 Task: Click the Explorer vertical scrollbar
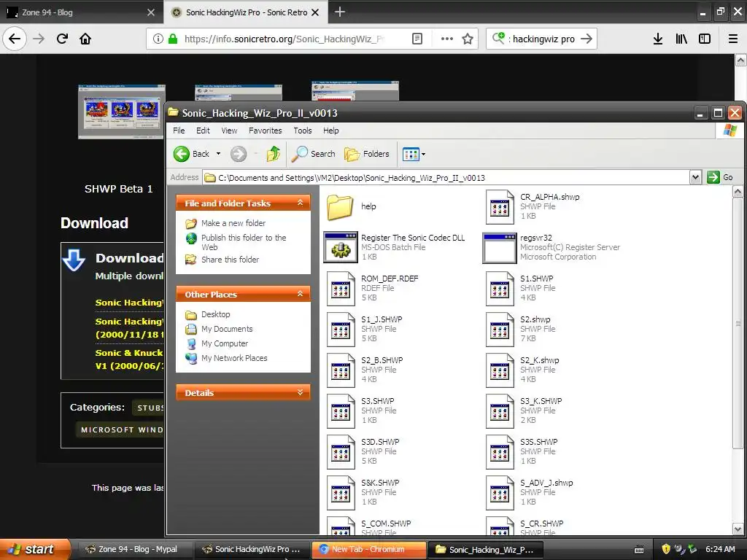point(738,324)
